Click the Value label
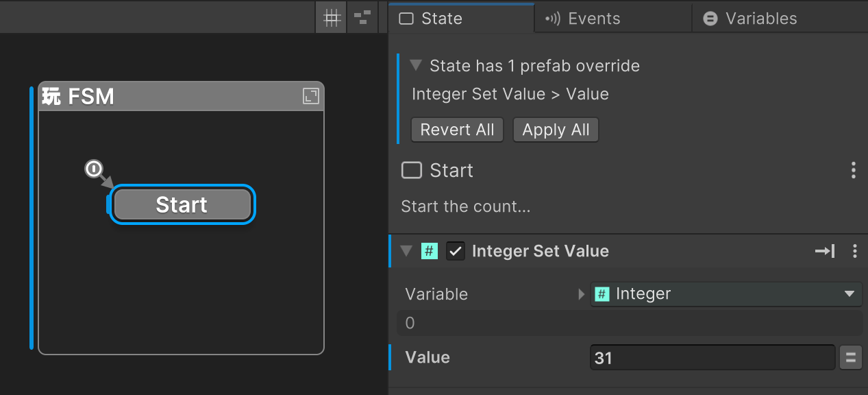Viewport: 868px width, 395px height. pos(427,357)
